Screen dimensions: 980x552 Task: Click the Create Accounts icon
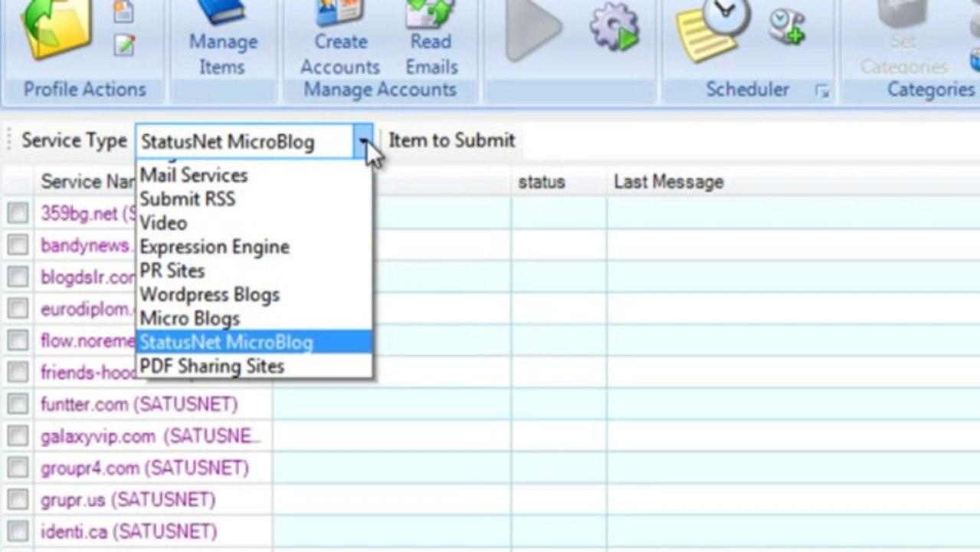tap(340, 14)
